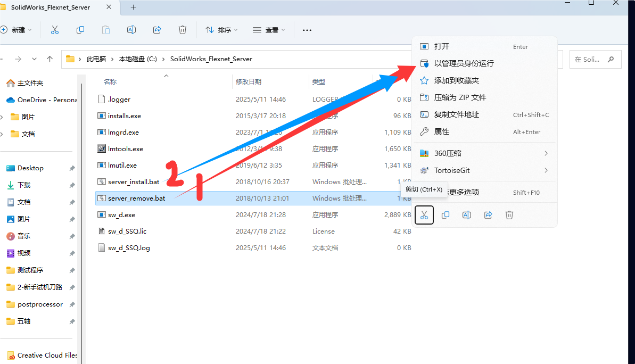Image resolution: width=635 pixels, height=364 pixels.
Task: Select 属性 in the context menu
Action: [x=485, y=131]
